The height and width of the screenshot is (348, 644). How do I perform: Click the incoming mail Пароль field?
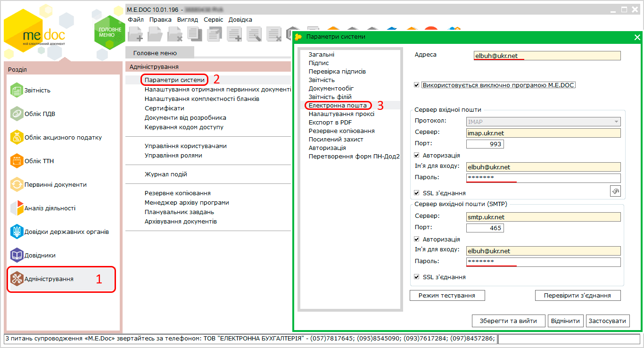[x=543, y=178]
